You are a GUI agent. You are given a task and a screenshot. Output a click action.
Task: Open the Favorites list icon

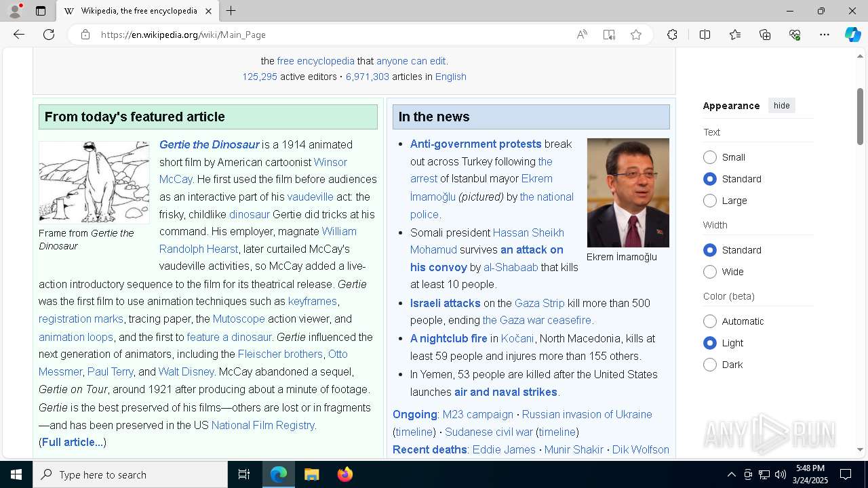tap(735, 35)
